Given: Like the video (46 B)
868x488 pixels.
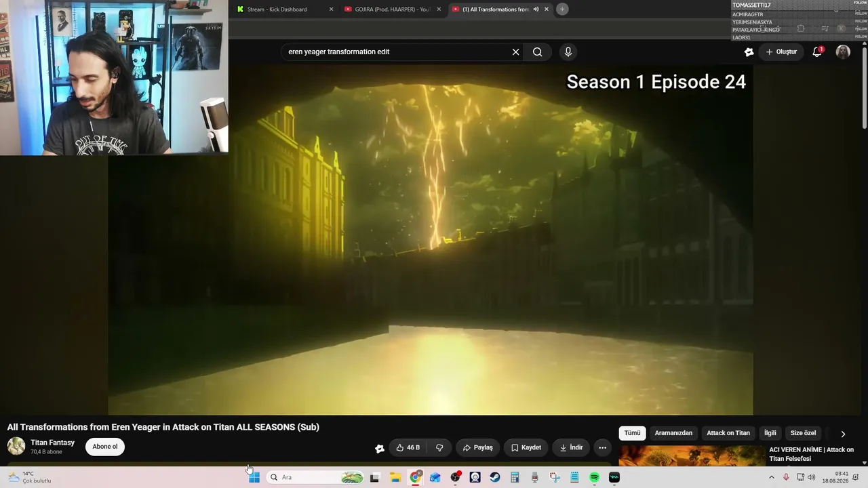Looking at the screenshot, I should pos(408,447).
